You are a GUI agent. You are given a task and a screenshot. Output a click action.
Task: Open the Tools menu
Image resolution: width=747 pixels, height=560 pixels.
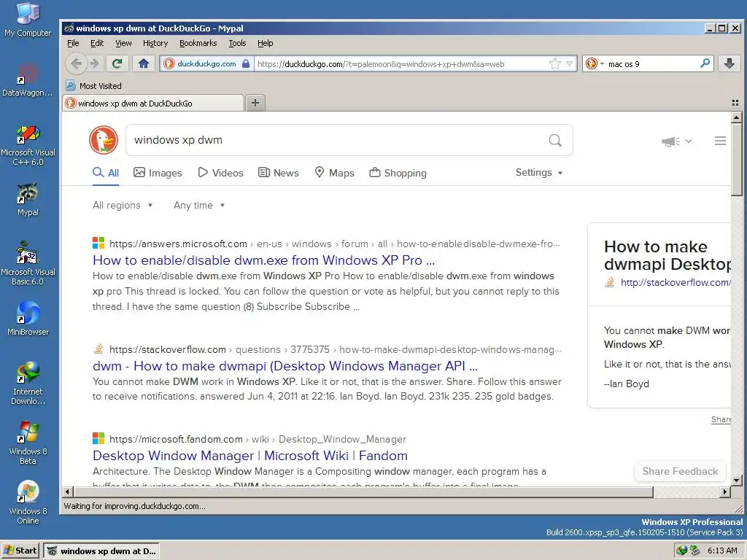237,43
